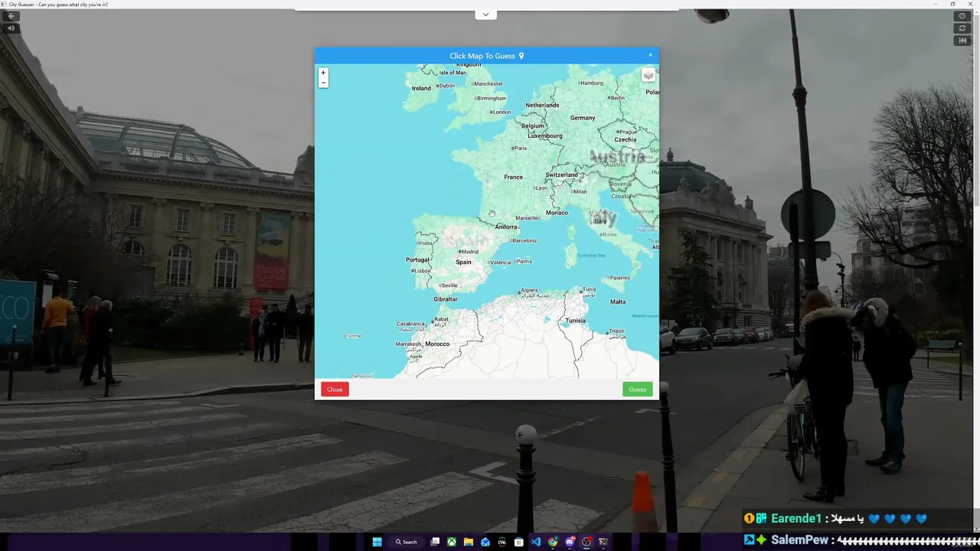This screenshot has width=980, height=551.
Task: Click Barcelona on the map
Action: (524, 240)
